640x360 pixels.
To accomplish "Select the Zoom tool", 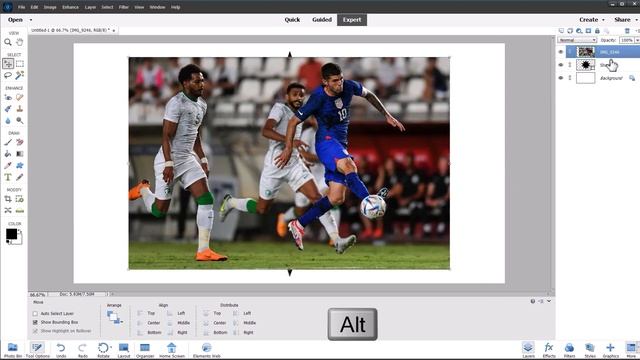I will click(x=8, y=42).
